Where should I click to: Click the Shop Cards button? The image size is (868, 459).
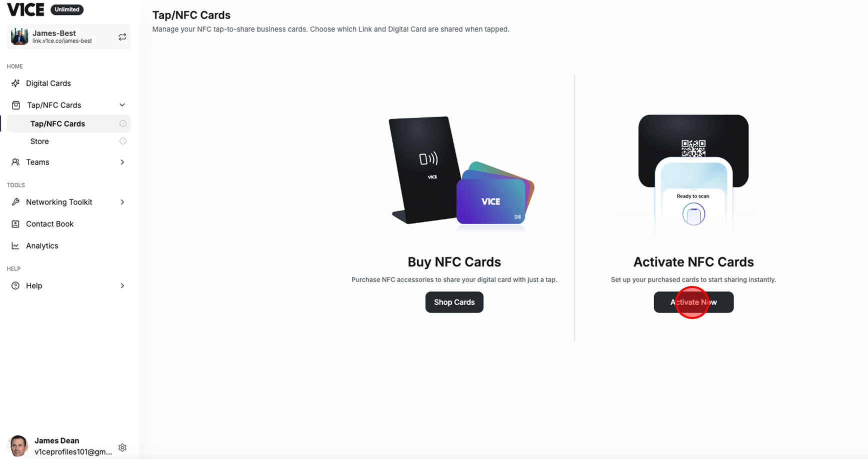click(454, 302)
